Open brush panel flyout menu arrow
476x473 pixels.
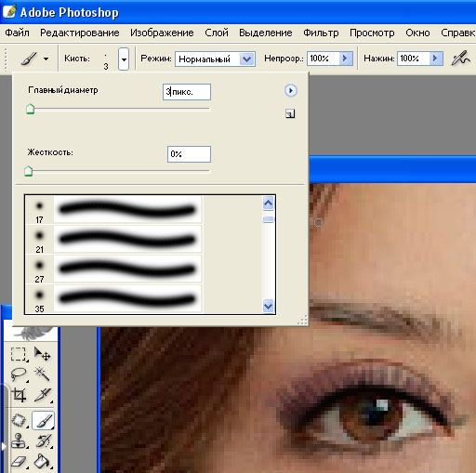[291, 91]
